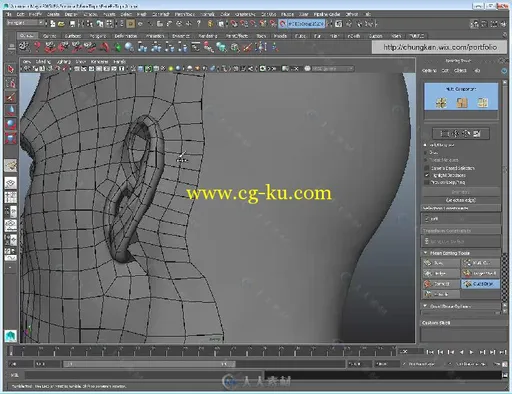Collapse the Selection Constraints section header

461,208
